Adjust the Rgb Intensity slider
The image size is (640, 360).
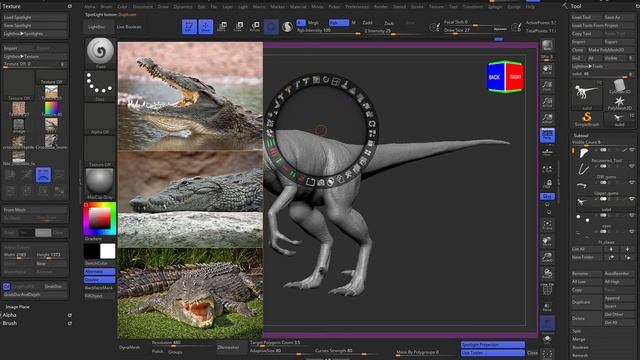pyautogui.click(x=328, y=31)
